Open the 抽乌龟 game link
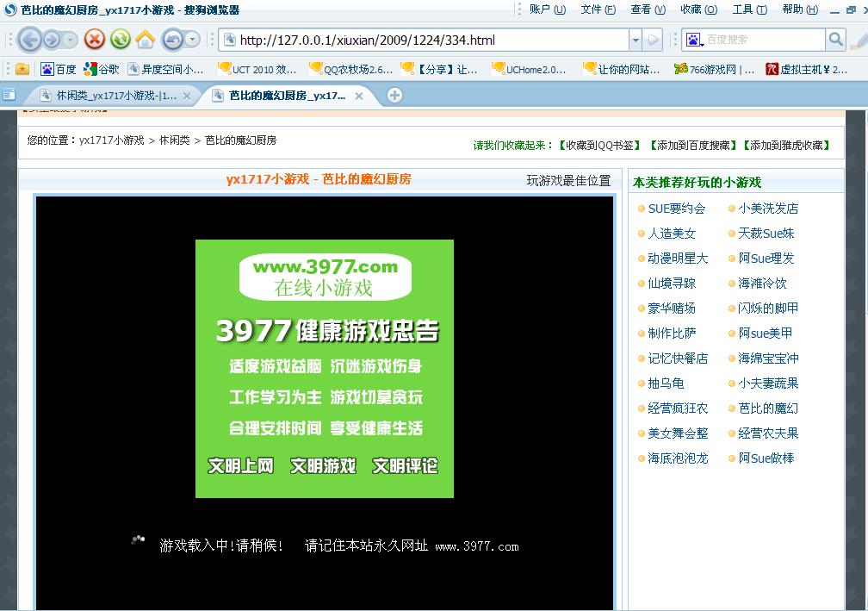Viewport: 868px width, 611px height. point(666,383)
